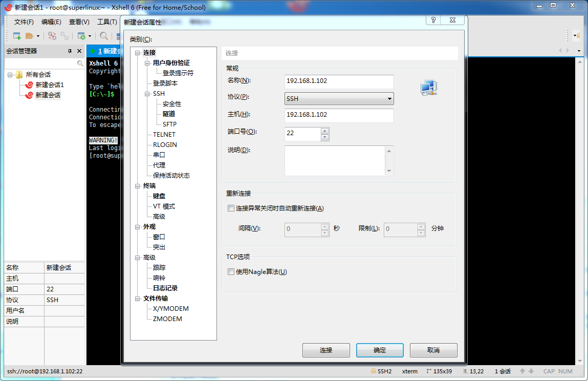Click the reconnect chain toolbar icon

pyautogui.click(x=65, y=36)
